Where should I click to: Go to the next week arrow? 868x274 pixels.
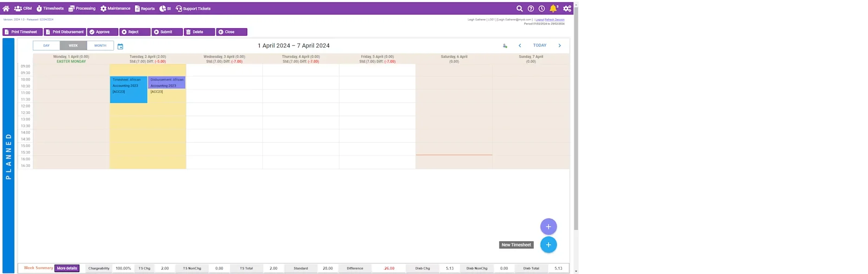(560, 45)
